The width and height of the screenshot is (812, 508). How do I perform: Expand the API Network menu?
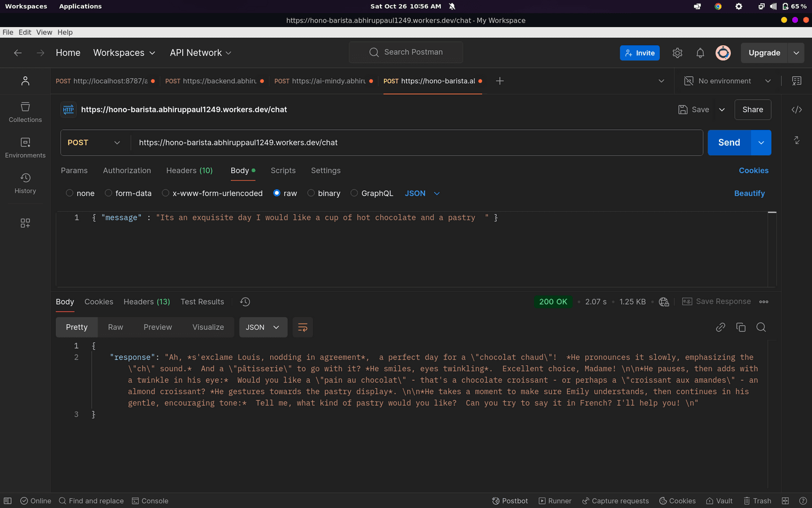tap(201, 52)
